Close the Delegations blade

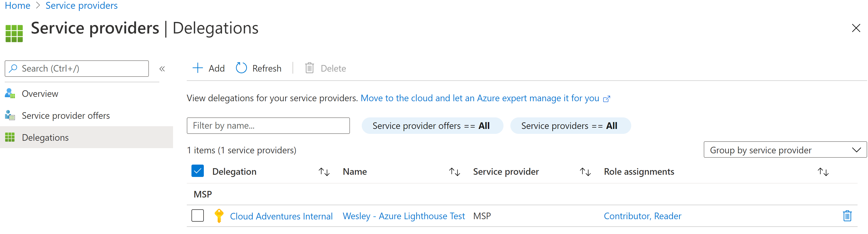pos(856,28)
